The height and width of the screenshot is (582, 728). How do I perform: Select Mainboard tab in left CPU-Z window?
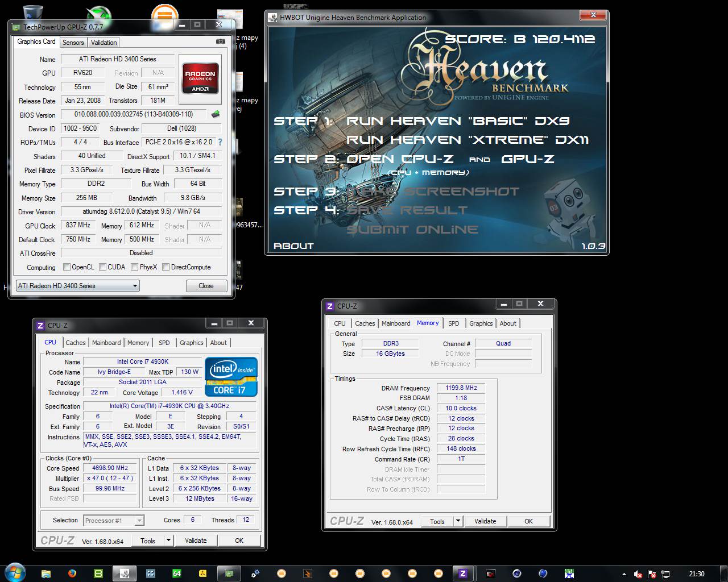[106, 343]
